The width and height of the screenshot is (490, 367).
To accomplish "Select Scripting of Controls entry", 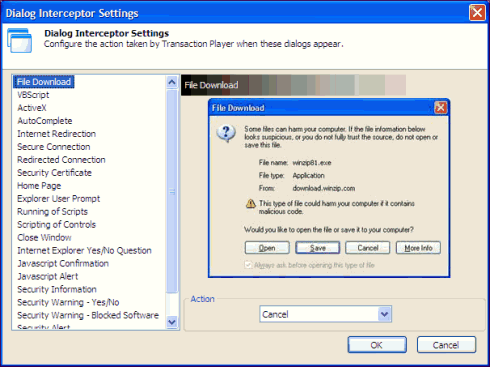I will pyautogui.click(x=57, y=225).
